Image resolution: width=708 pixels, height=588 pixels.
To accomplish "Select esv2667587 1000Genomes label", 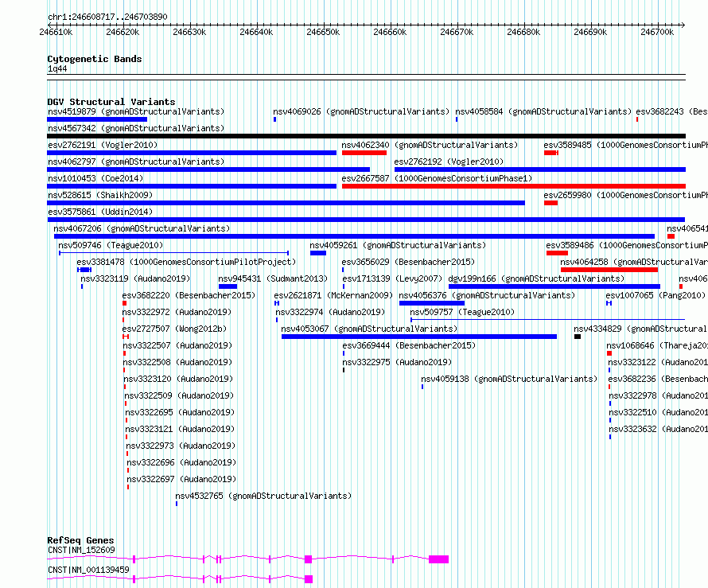I will pyautogui.click(x=437, y=178).
